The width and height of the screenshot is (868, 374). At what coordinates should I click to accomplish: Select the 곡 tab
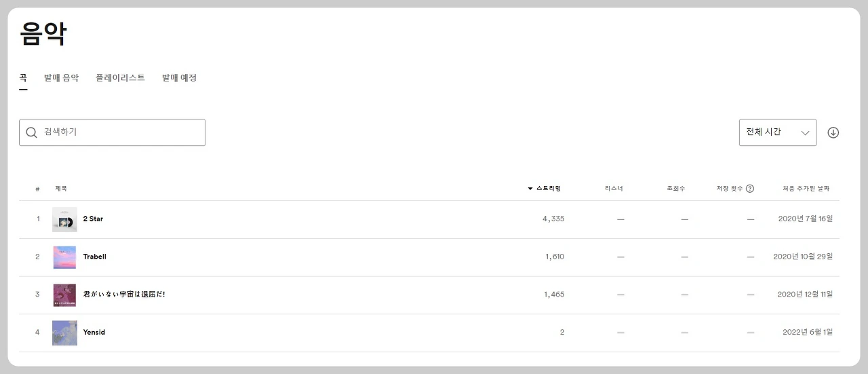coord(23,78)
